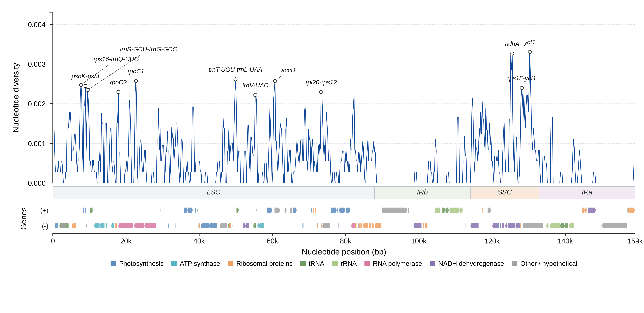Click the '80k' x-axis tick label
Image resolution: width=644 pixels, height=313 pixels.
(346, 241)
